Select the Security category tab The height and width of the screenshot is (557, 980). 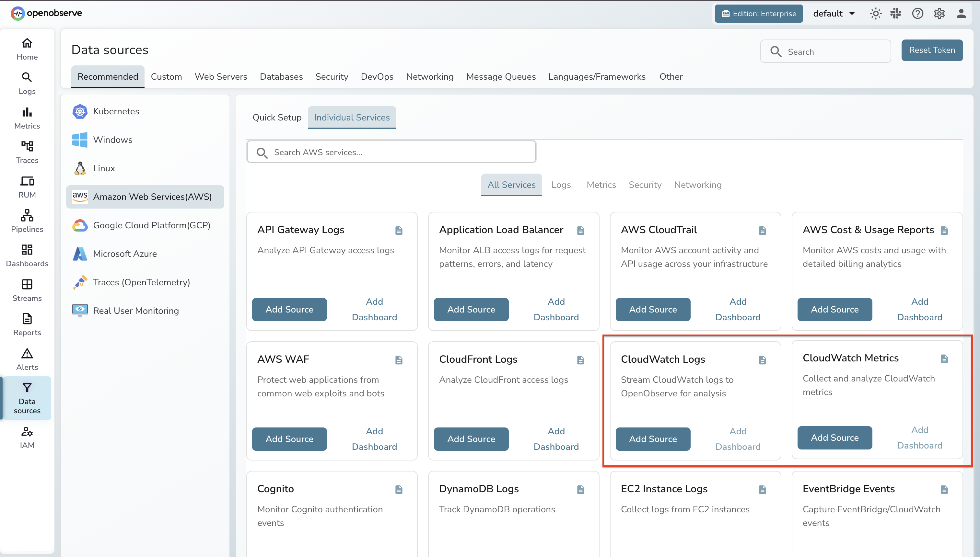(332, 76)
